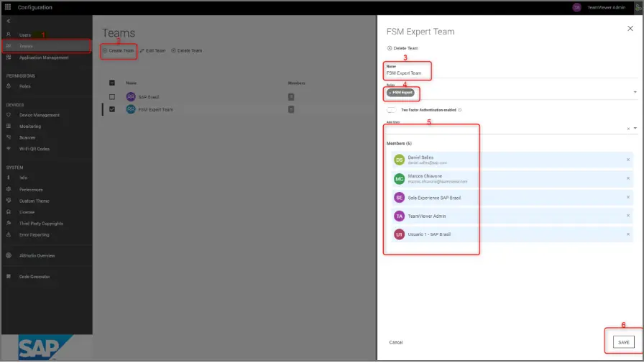Select the Sala Experience SAP Brasil member name

click(434, 198)
